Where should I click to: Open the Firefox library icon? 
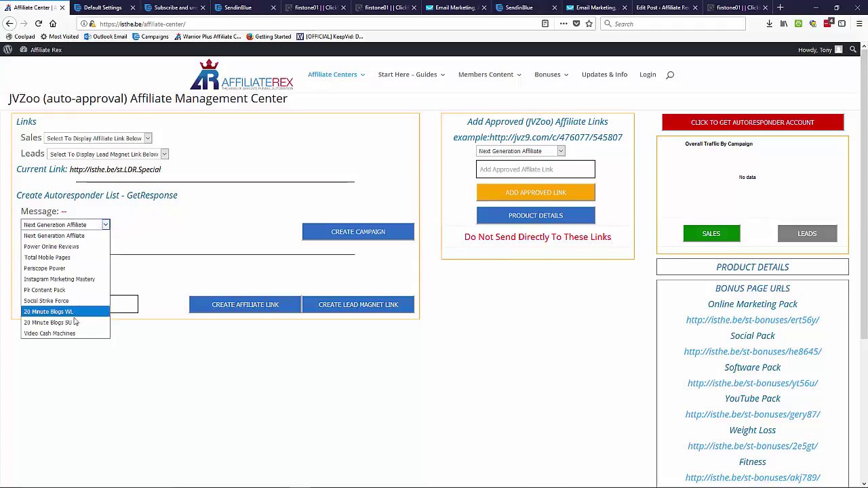point(784,24)
